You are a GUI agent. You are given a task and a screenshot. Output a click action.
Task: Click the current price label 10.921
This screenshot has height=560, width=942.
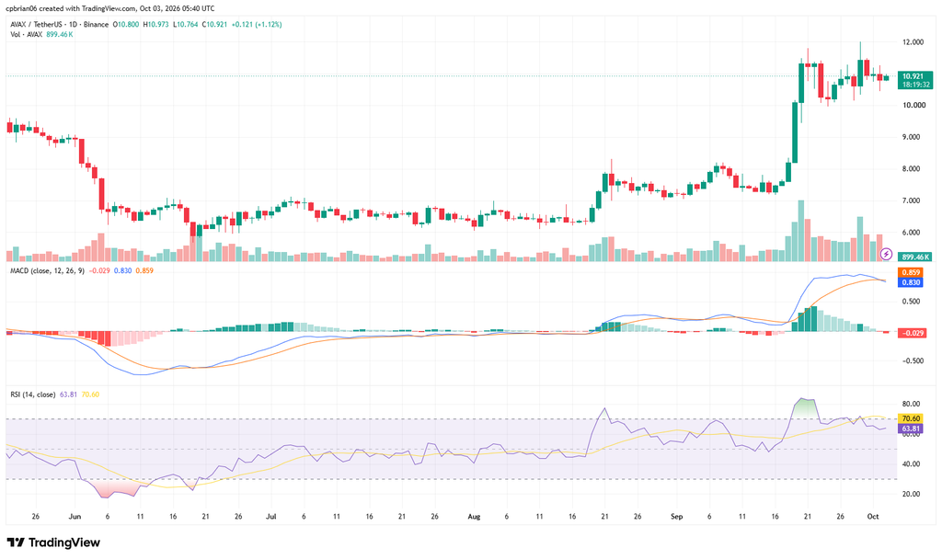pos(913,76)
